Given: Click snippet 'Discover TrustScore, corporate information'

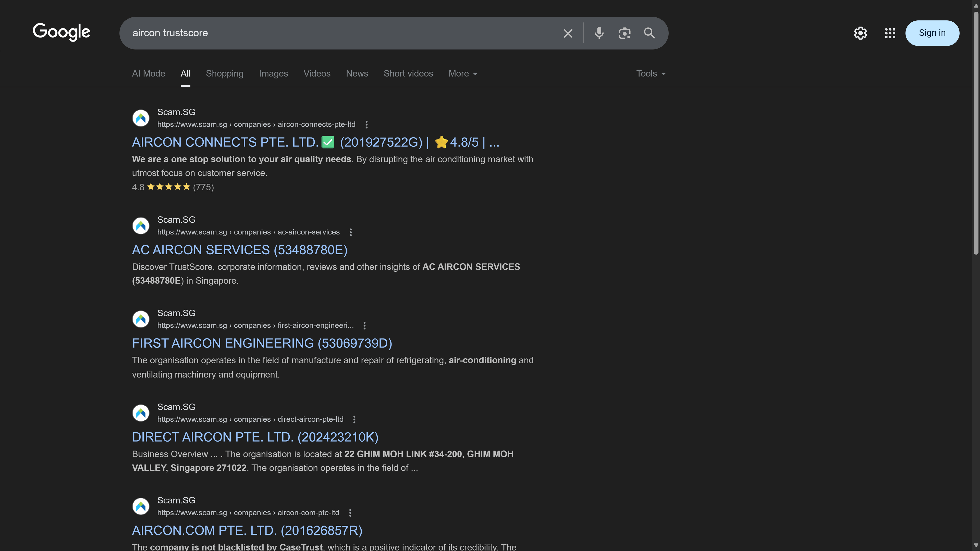Looking at the screenshot, I should click(326, 274).
